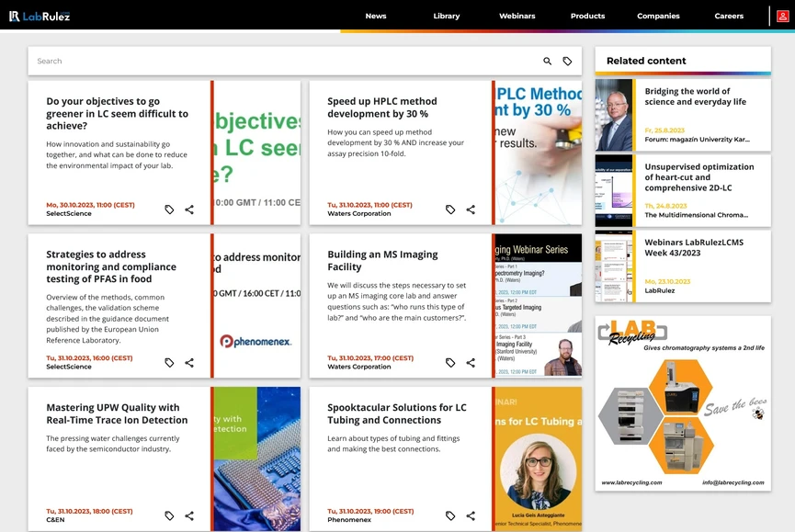
Task: Open 'Do your objectives to go greener' title
Action: tap(117, 114)
